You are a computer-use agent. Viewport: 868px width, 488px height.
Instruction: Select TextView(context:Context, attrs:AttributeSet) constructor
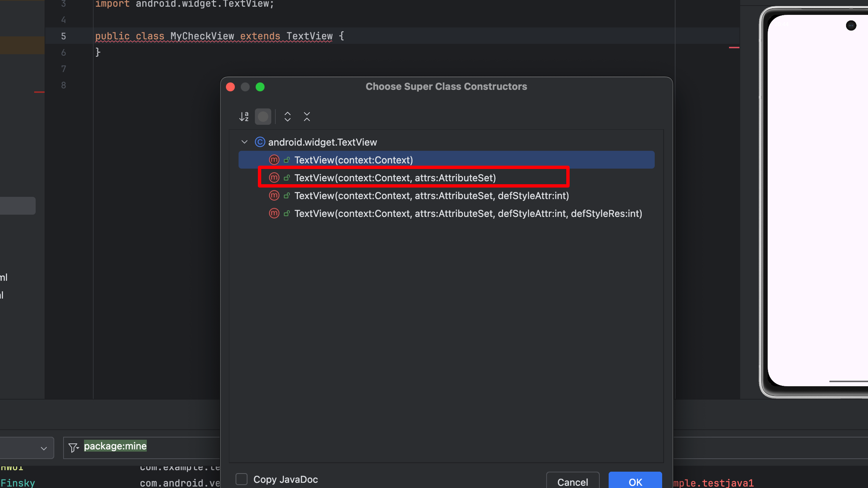point(395,178)
